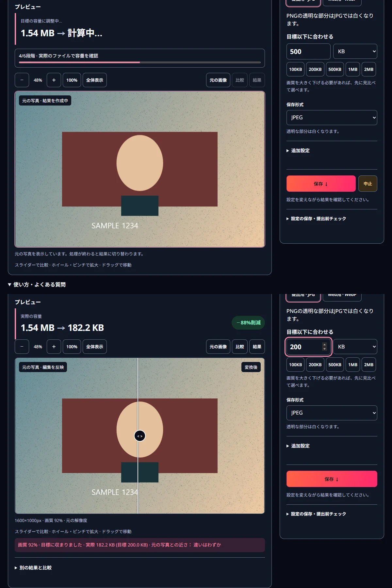Select the 比較 tab in the 計算中 preview
392x588 pixels.
pos(240,80)
